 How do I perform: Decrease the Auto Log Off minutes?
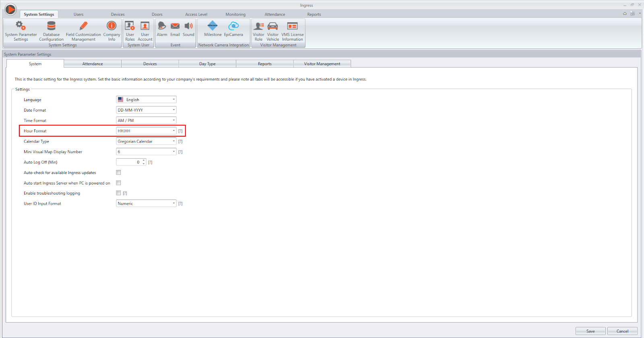(x=144, y=164)
